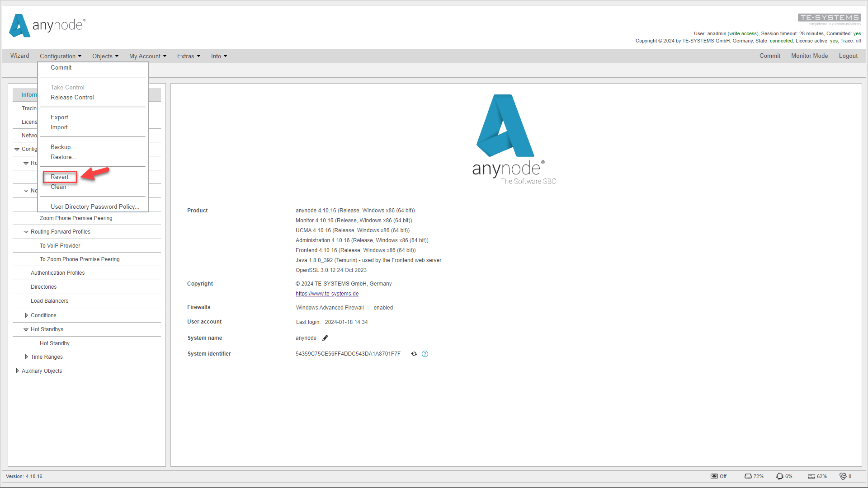Collapse the Hot Standbys section
868x488 pixels.
26,329
